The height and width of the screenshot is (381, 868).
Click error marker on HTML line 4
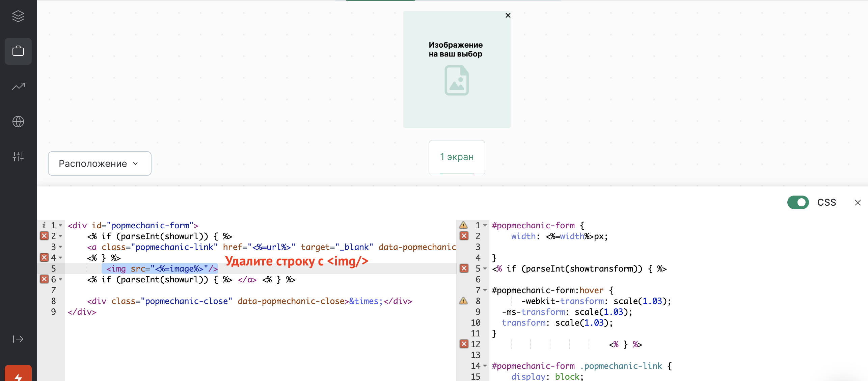(x=44, y=257)
